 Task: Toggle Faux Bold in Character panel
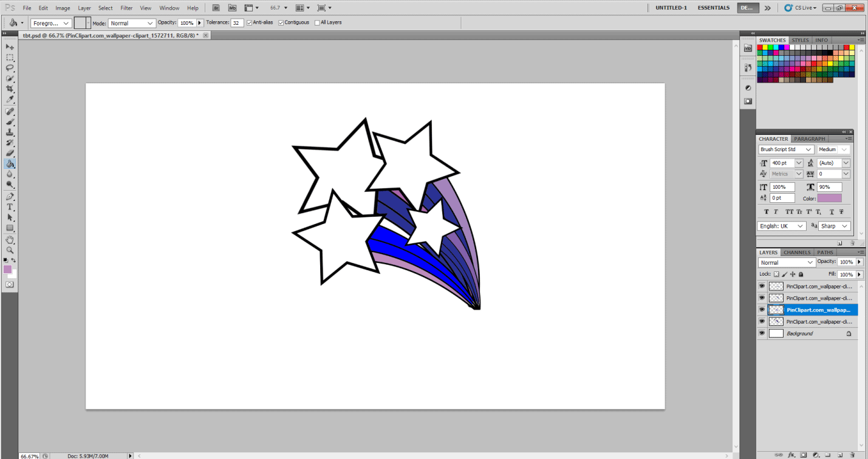[x=767, y=212]
